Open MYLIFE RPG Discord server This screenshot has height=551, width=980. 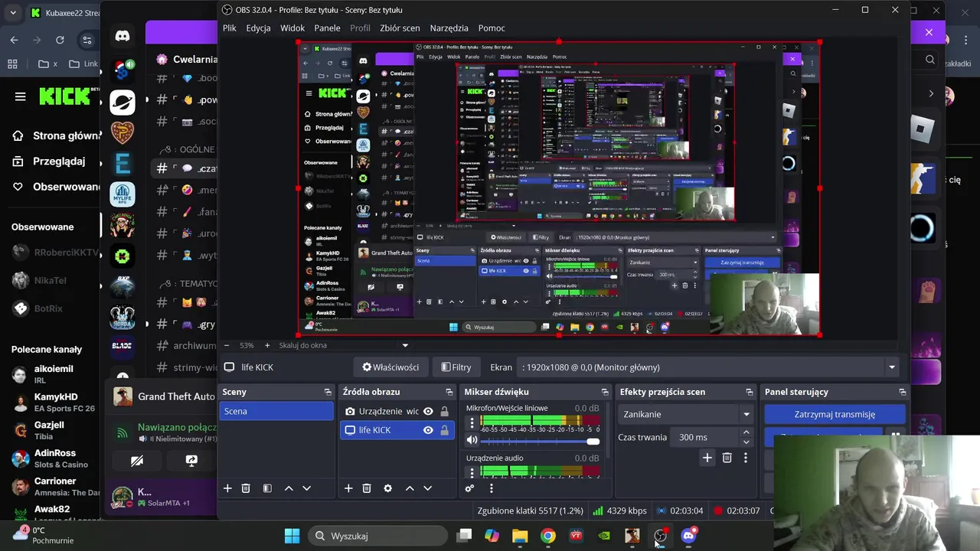pyautogui.click(x=122, y=194)
